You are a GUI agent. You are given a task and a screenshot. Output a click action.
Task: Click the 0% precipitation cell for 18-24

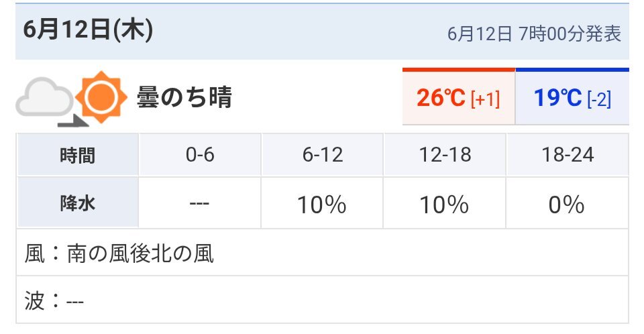coord(568,203)
